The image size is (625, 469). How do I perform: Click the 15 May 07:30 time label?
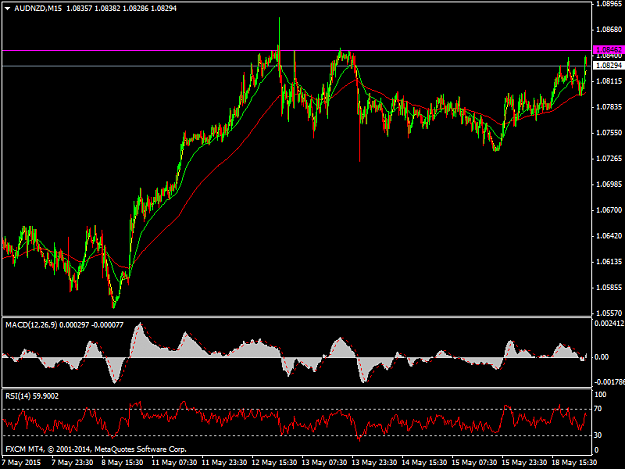tap(474, 463)
